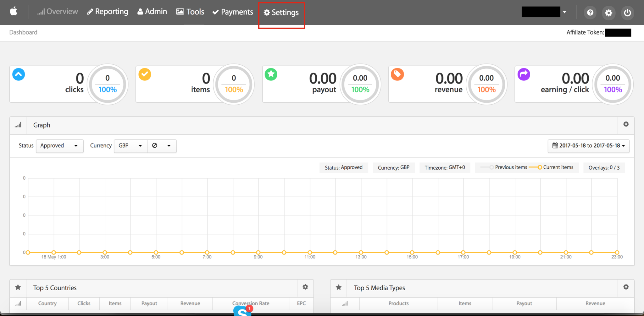The image size is (644, 316).
Task: Sort Countries table by Country column
Action: click(x=47, y=303)
